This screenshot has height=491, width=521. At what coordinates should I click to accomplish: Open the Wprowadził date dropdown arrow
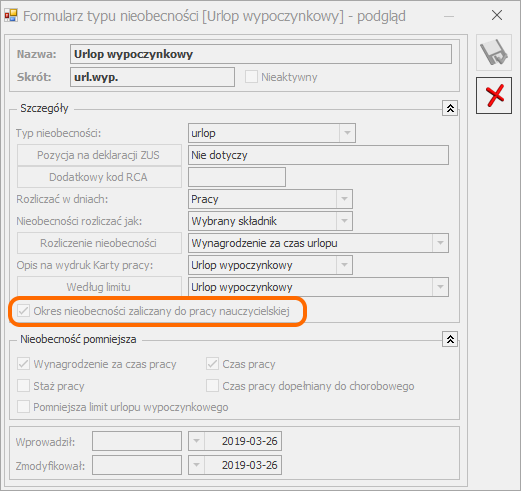tap(197, 441)
